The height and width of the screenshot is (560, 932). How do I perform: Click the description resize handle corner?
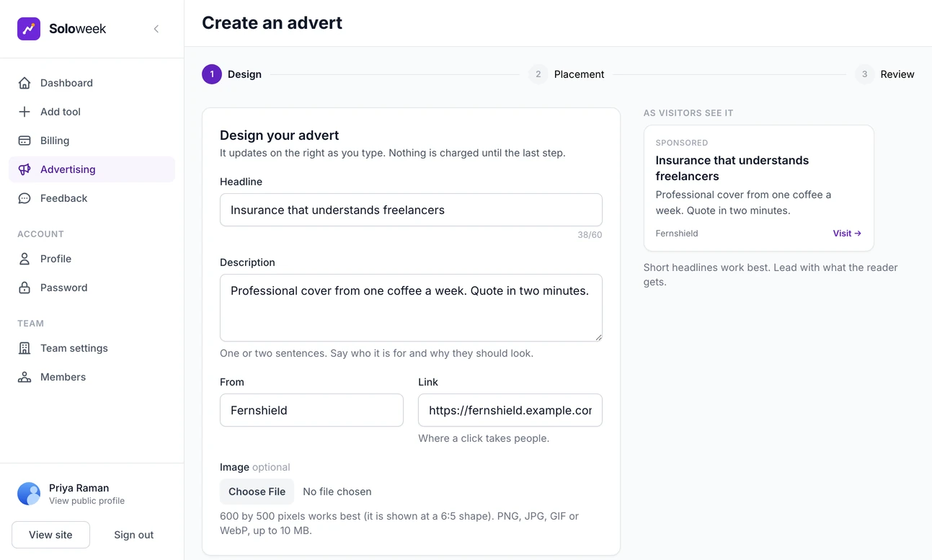[598, 337]
